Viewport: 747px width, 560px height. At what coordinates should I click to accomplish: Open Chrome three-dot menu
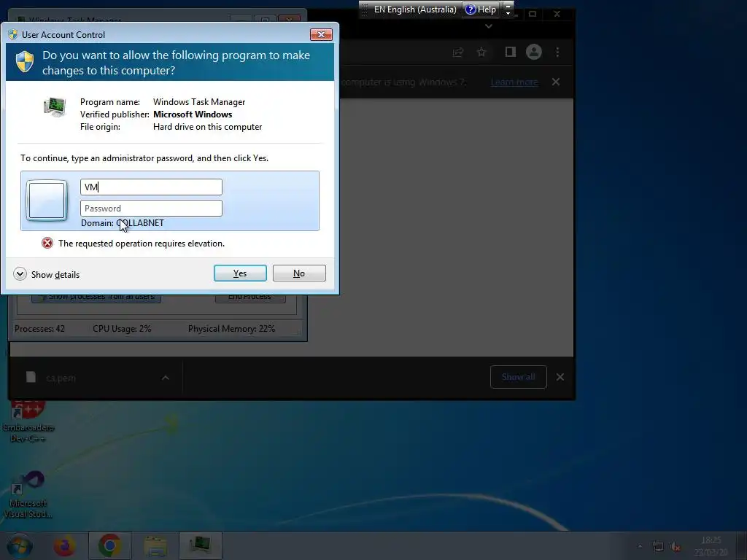pos(557,52)
